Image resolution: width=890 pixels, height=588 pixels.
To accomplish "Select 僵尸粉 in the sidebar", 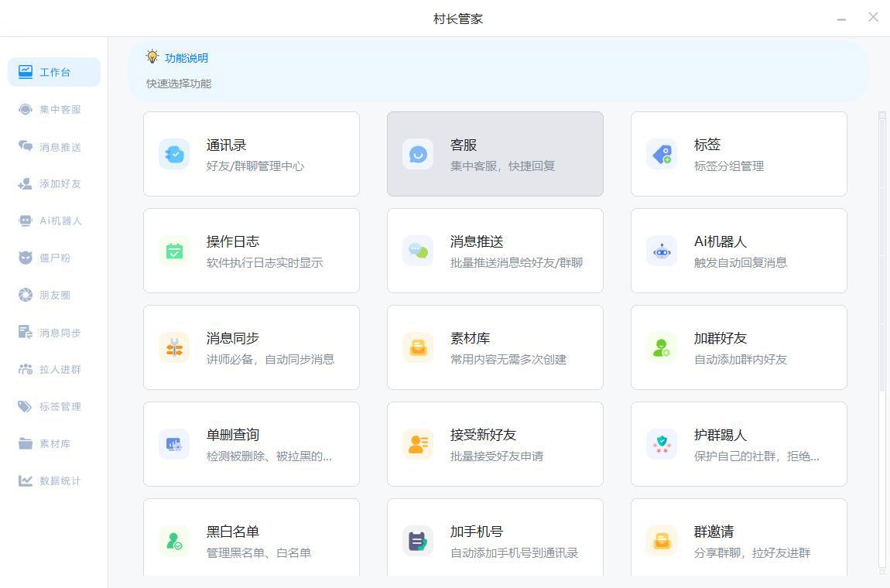I will (x=53, y=258).
